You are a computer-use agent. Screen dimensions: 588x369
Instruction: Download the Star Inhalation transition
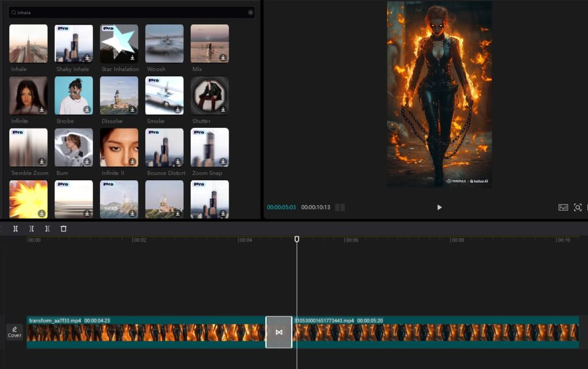coord(133,58)
